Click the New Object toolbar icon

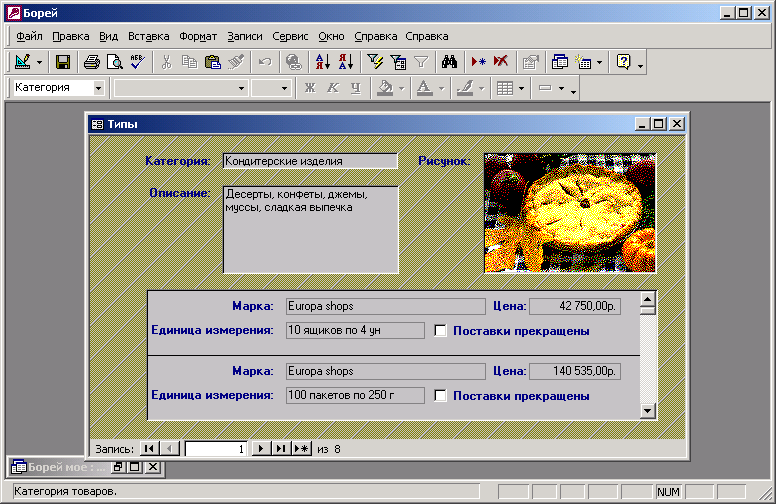pyautogui.click(x=583, y=62)
